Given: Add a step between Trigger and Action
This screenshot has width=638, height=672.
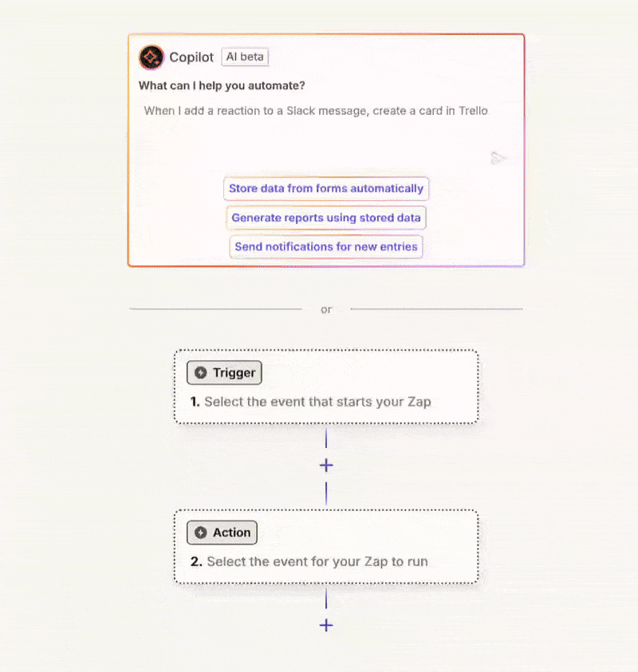Looking at the screenshot, I should pyautogui.click(x=325, y=466).
